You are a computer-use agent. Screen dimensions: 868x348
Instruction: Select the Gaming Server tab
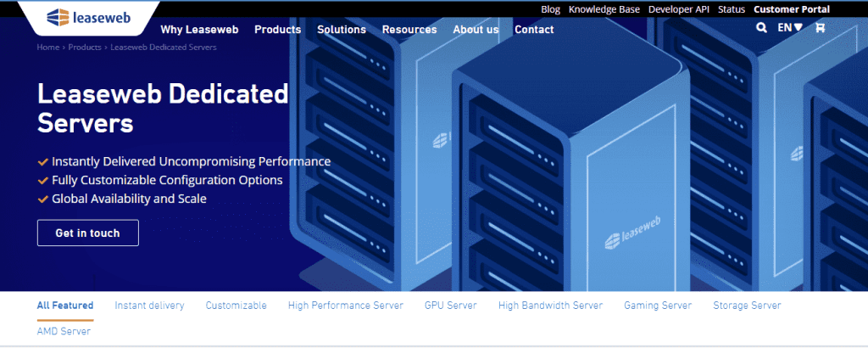pyautogui.click(x=658, y=306)
